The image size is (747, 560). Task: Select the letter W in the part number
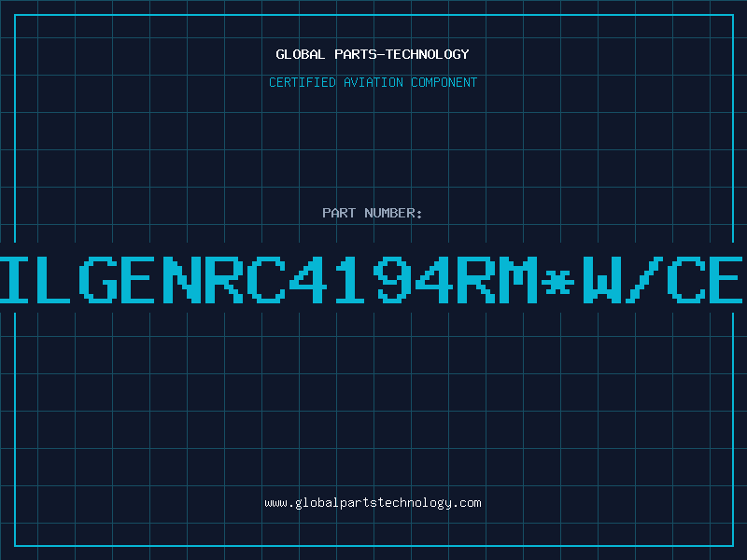[x=602, y=279]
